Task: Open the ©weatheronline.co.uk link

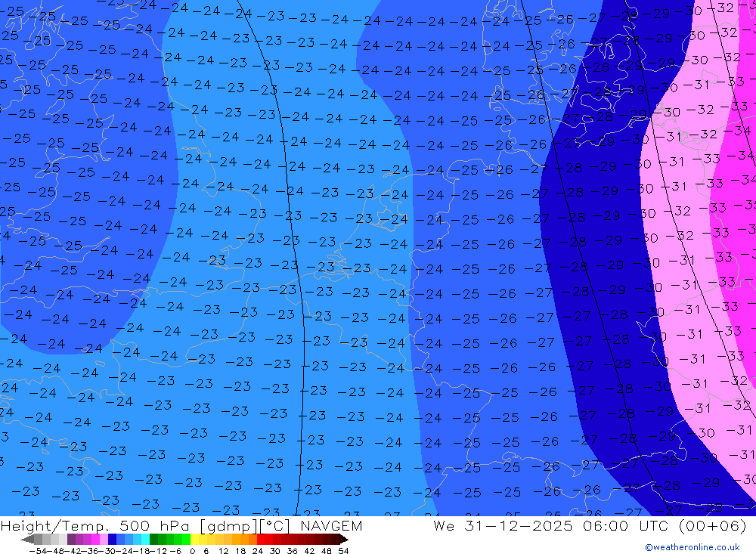Action: tap(692, 547)
